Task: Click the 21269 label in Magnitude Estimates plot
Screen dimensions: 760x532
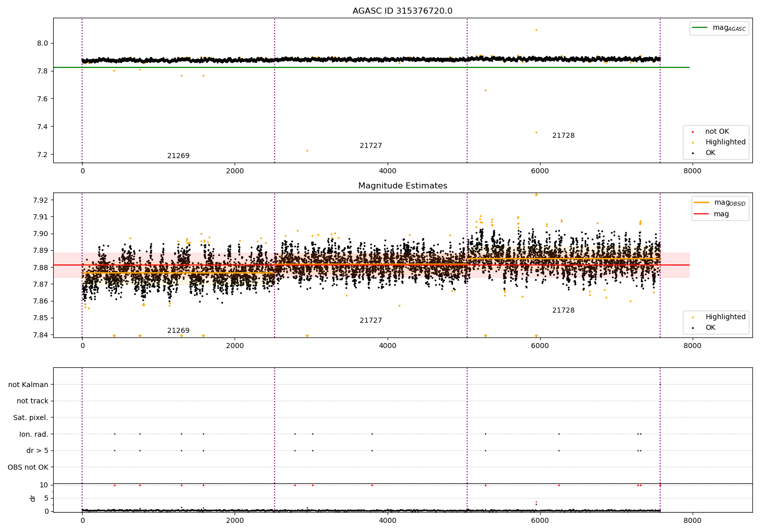Action: (x=178, y=331)
